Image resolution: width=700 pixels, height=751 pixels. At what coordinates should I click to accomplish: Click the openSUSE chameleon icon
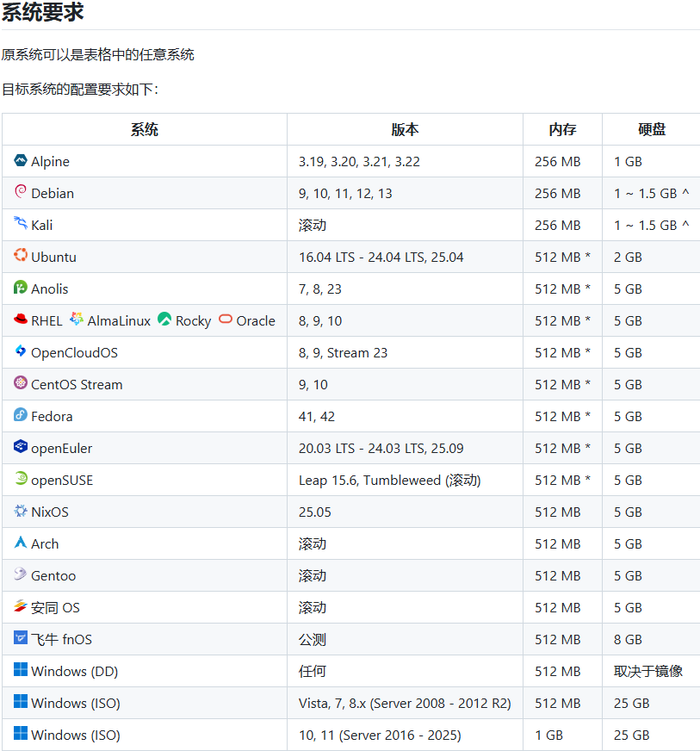pos(21,479)
